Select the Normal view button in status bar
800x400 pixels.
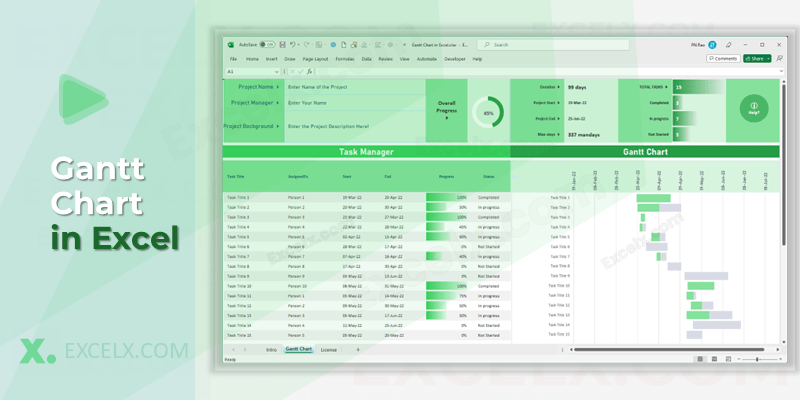click(700, 358)
